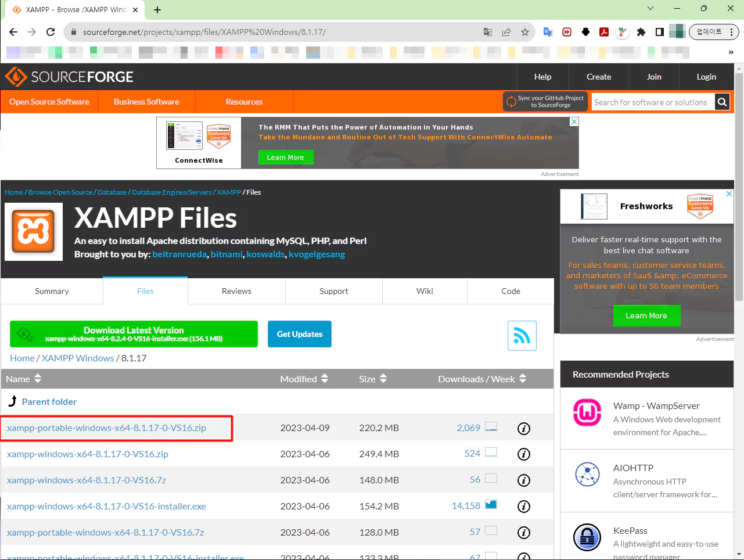Switch to the Support tab
Image resolution: width=744 pixels, height=560 pixels.
click(x=334, y=291)
